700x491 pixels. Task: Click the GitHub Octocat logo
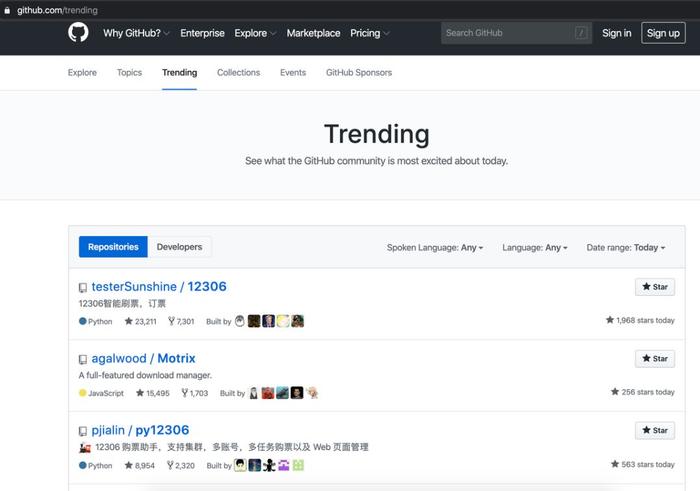[x=78, y=33]
